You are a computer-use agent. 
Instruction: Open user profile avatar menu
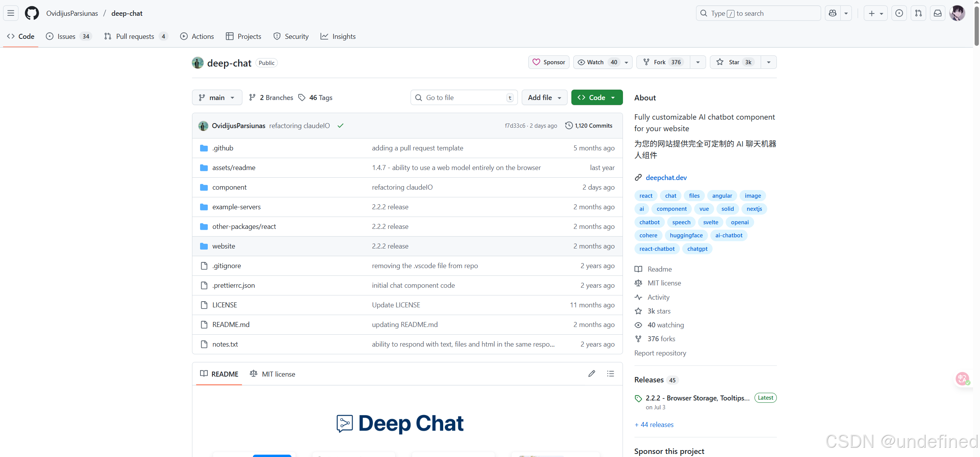(x=957, y=13)
